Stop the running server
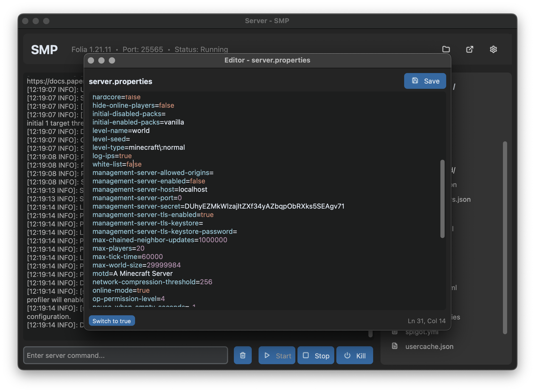 316,355
